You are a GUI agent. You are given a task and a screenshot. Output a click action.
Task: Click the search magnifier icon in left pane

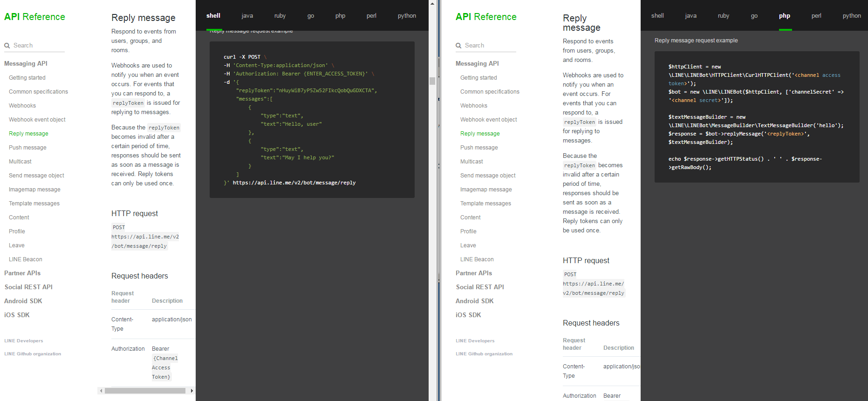(x=7, y=46)
